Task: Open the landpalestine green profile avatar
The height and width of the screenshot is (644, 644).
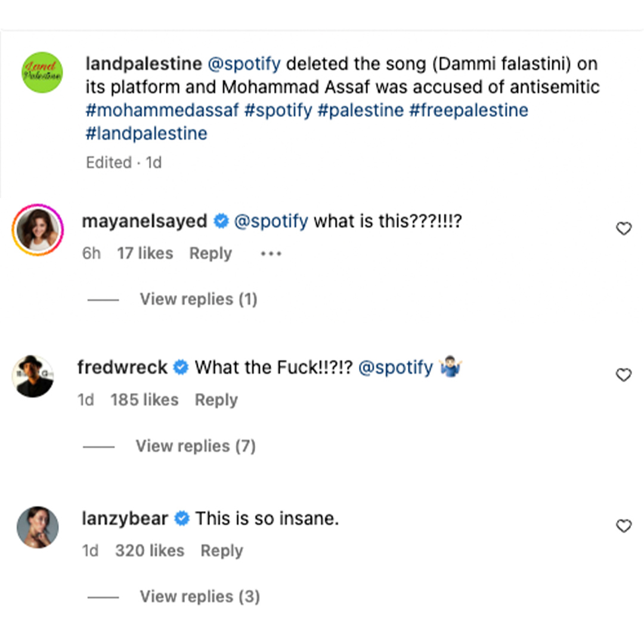Action: point(42,72)
